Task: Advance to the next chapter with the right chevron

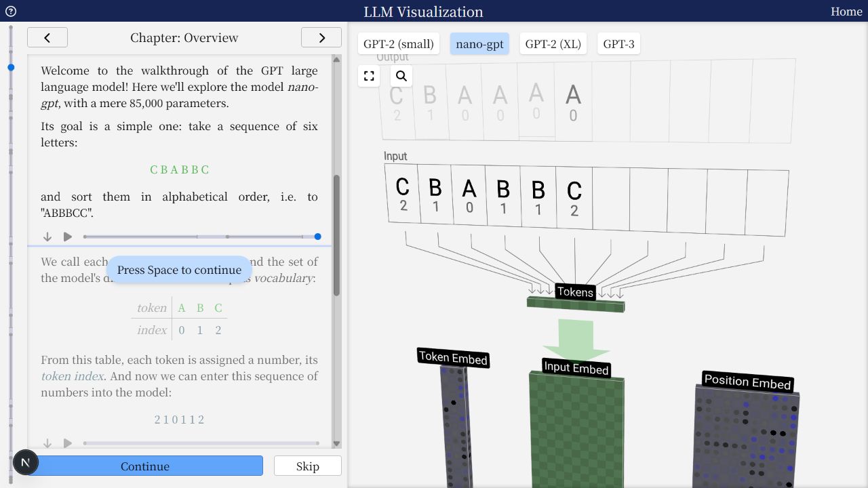Action: point(321,38)
